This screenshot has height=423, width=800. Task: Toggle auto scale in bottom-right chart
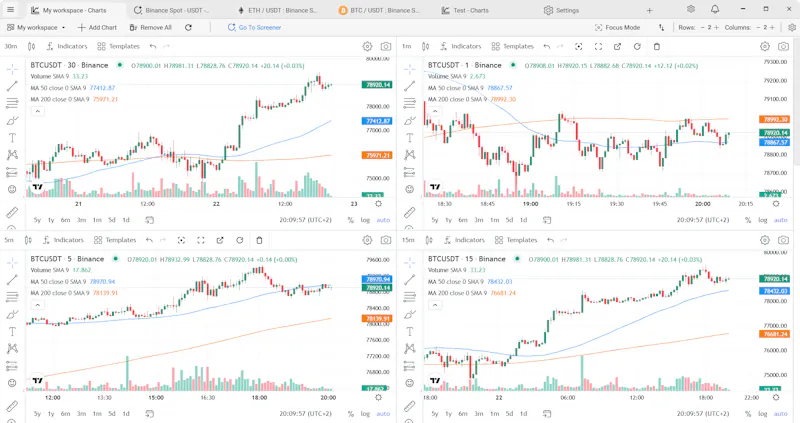pos(781,414)
